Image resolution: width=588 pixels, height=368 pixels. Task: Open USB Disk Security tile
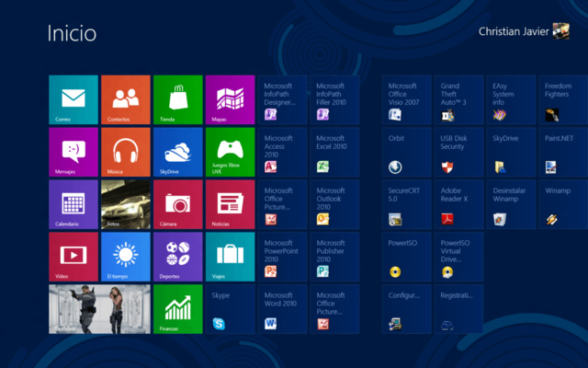click(x=459, y=152)
